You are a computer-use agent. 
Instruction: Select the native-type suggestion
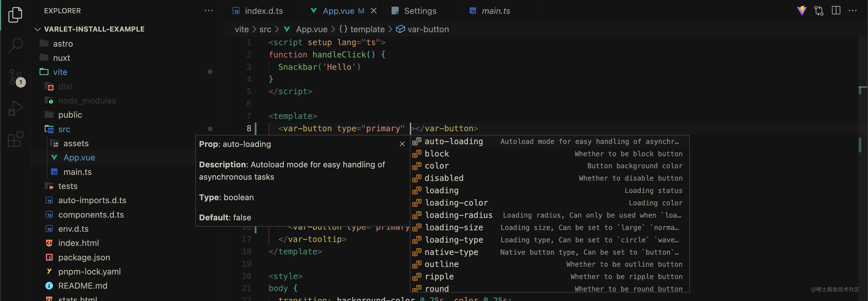(x=549, y=252)
